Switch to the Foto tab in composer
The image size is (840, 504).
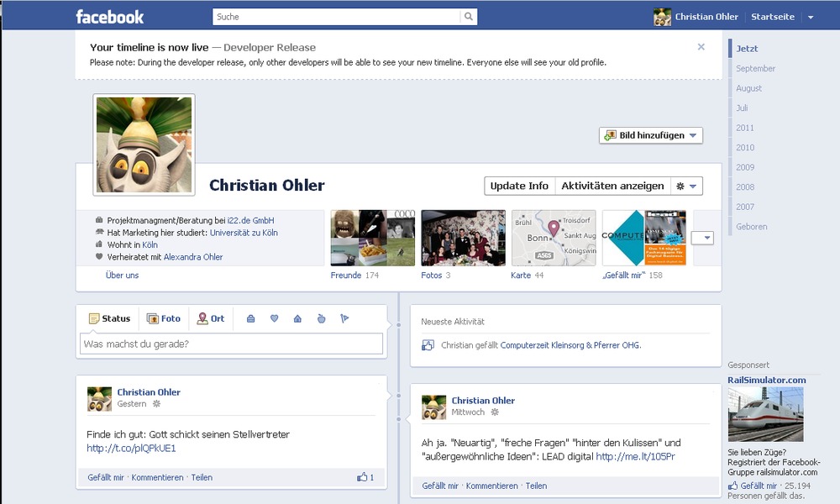164,318
